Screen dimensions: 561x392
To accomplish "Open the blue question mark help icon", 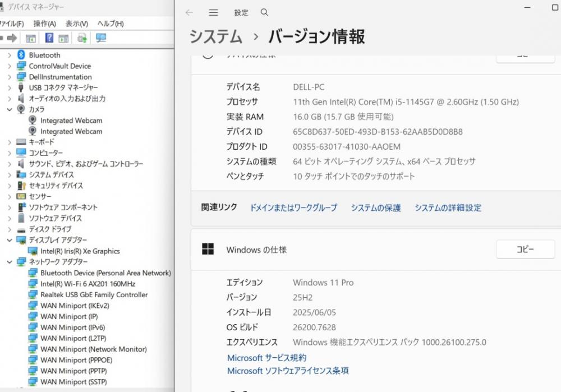I will click(49, 38).
